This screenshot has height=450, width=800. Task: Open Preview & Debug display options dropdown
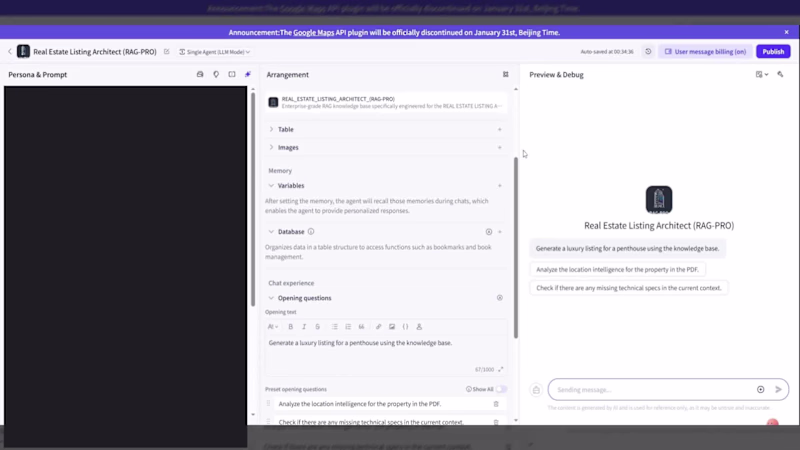(762, 74)
